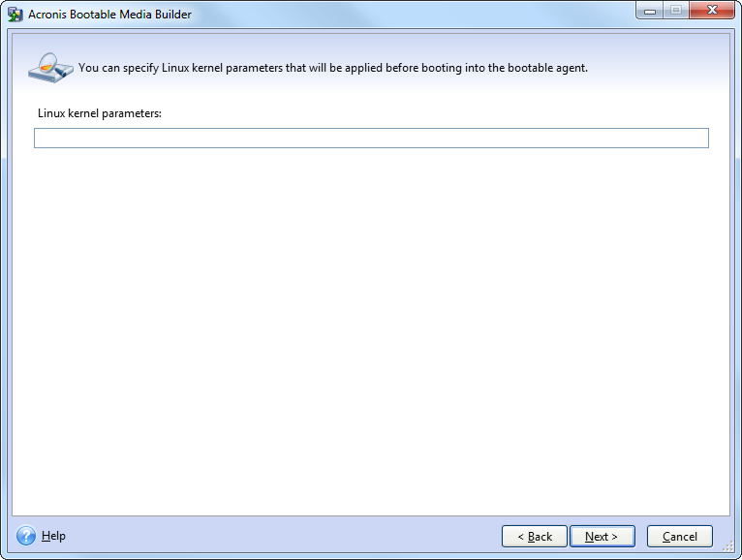The height and width of the screenshot is (560, 742).
Task: Click the blue Help question mark icon
Action: point(26,536)
